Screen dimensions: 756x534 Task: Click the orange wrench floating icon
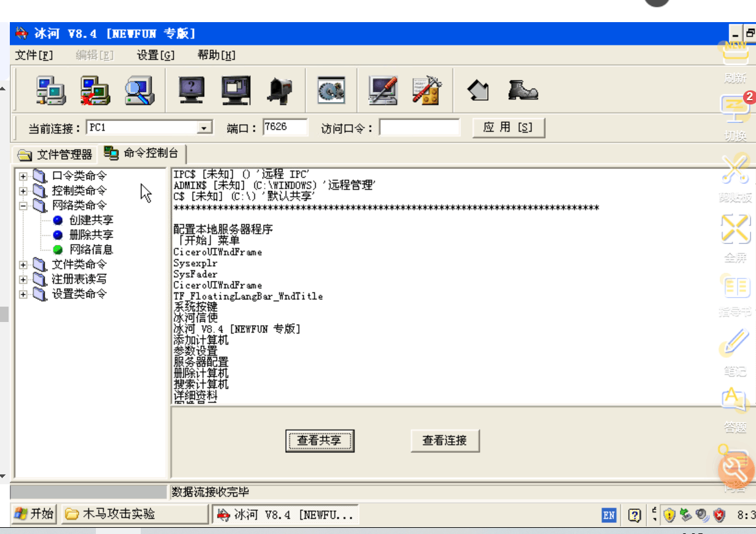(x=736, y=469)
